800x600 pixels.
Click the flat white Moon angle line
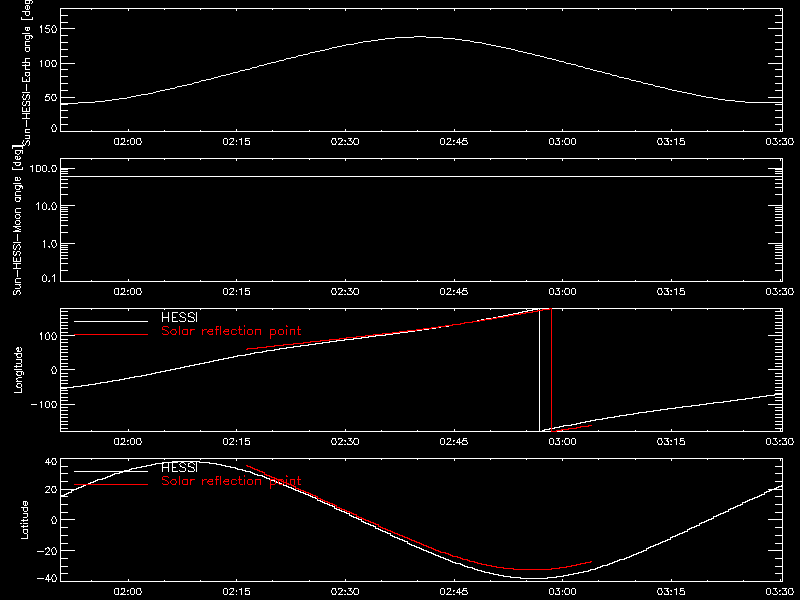[x=421, y=177]
